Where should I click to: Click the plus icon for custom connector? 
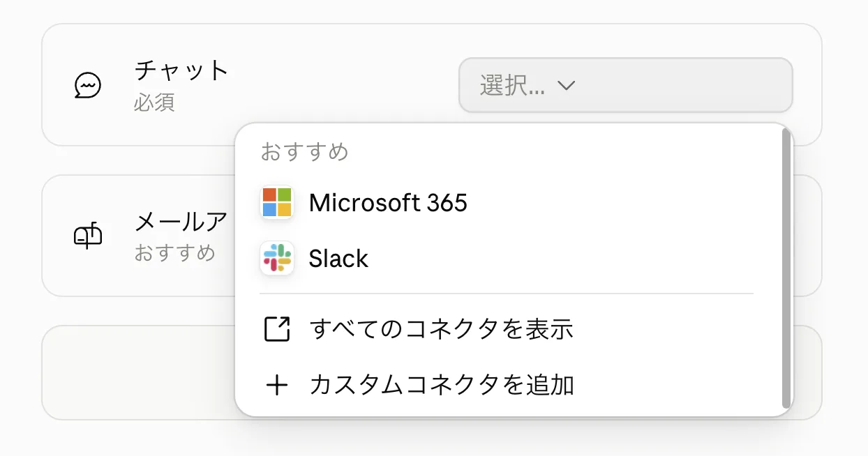click(x=277, y=385)
